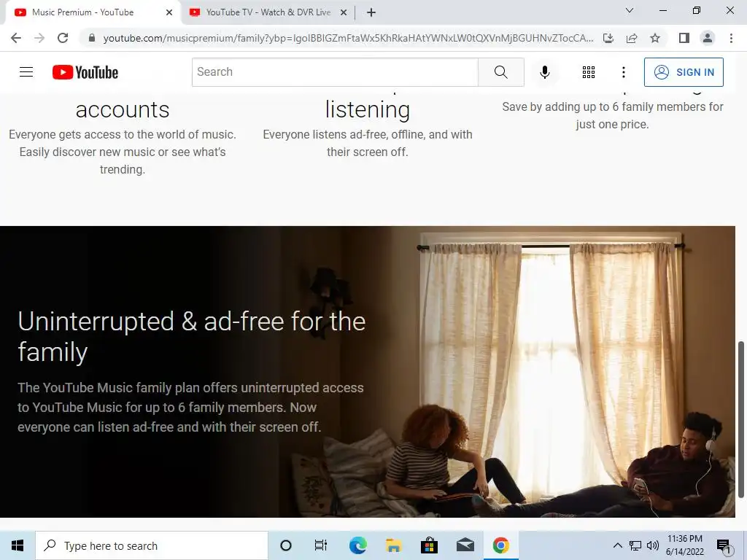
Task: View site security lock info
Action: (x=92, y=38)
